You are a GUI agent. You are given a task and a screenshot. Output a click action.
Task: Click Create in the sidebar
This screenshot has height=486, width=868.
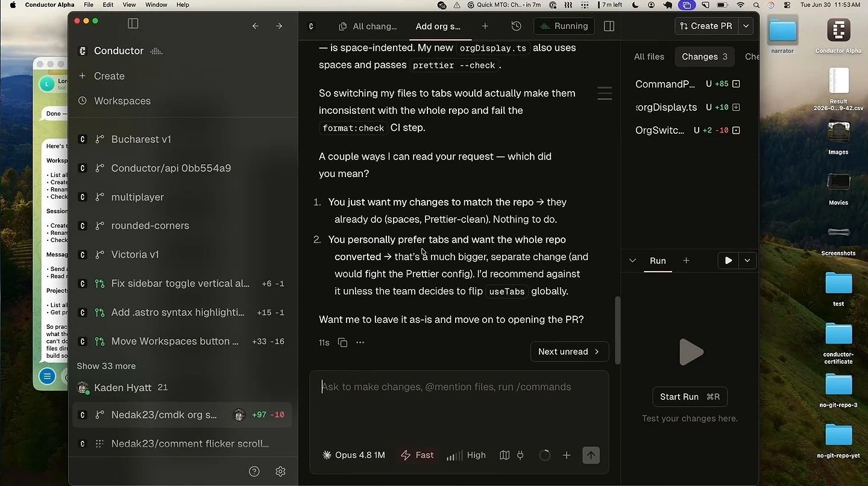click(109, 76)
